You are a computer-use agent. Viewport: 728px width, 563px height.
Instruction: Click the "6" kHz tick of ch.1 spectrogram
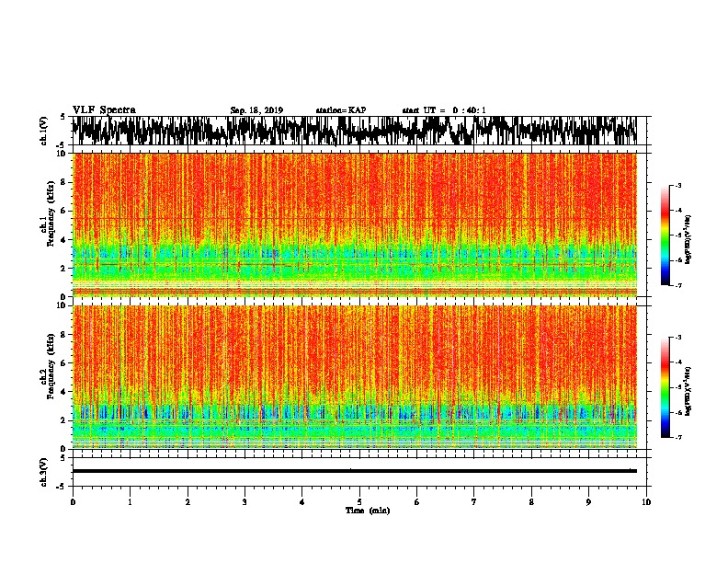(63, 211)
